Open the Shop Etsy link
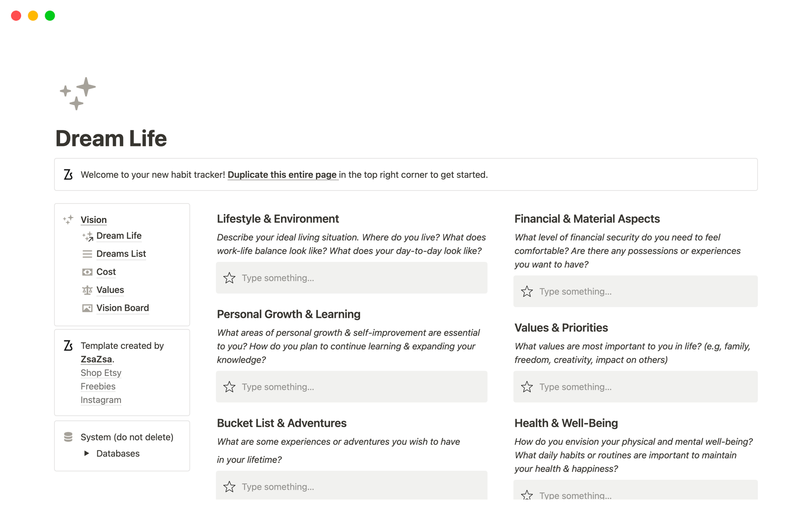The width and height of the screenshot is (812, 508). [x=101, y=373]
